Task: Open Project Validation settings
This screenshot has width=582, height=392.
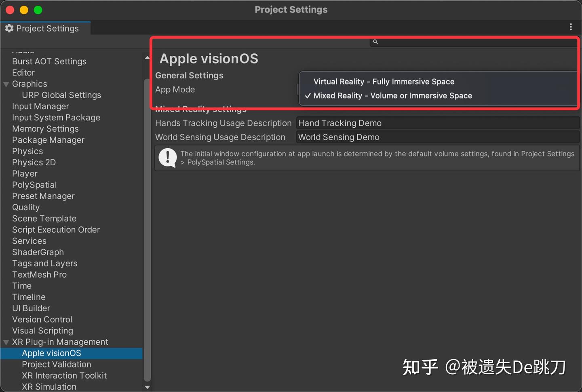Action: pyautogui.click(x=56, y=364)
